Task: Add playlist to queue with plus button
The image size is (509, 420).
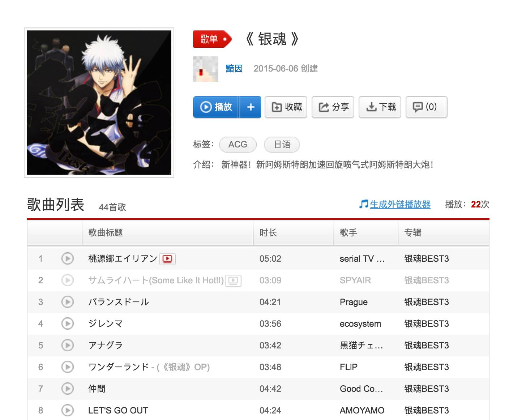Action: [250, 107]
